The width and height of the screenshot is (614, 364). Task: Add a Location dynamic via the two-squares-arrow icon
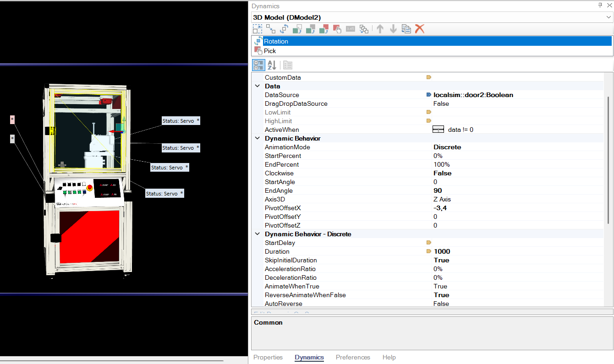[x=271, y=29]
